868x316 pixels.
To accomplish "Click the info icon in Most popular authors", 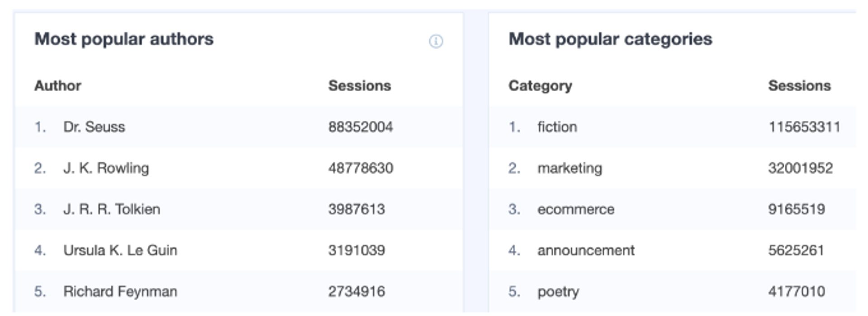I will coord(435,42).
